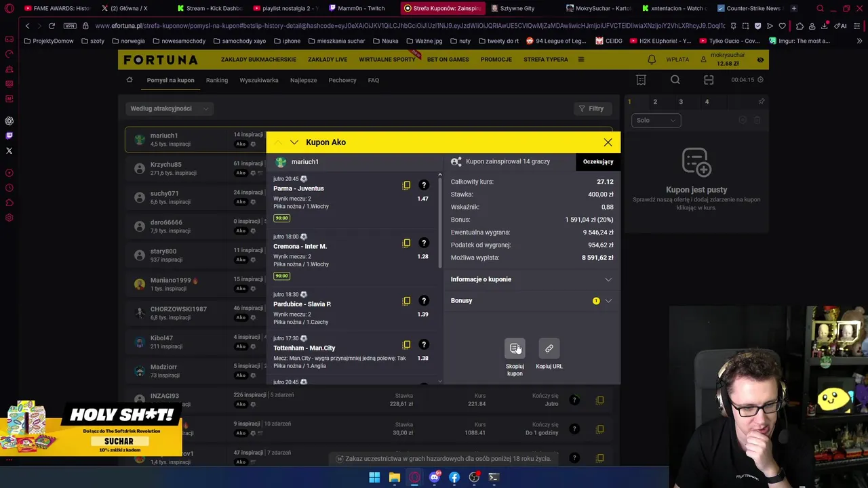This screenshot has width=868, height=488.
Task: Open BET ON GAMES menu
Action: click(x=448, y=60)
